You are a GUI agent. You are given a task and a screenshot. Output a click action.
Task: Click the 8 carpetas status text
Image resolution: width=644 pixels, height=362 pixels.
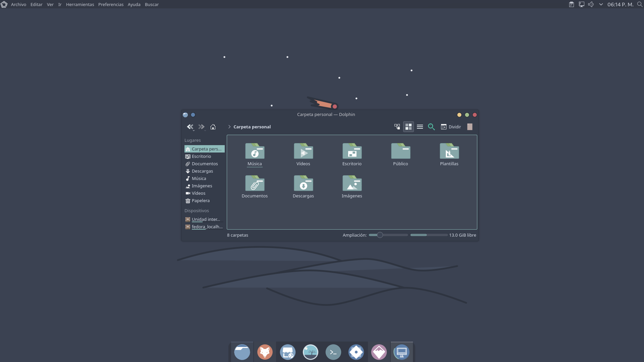tap(237, 235)
